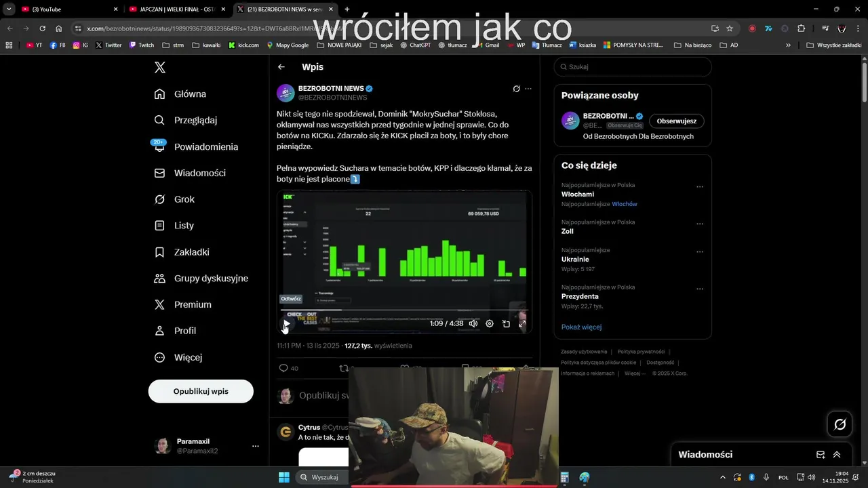Open options for Prezydenta trend
Image resolution: width=868 pixels, height=488 pixels.
click(x=700, y=289)
